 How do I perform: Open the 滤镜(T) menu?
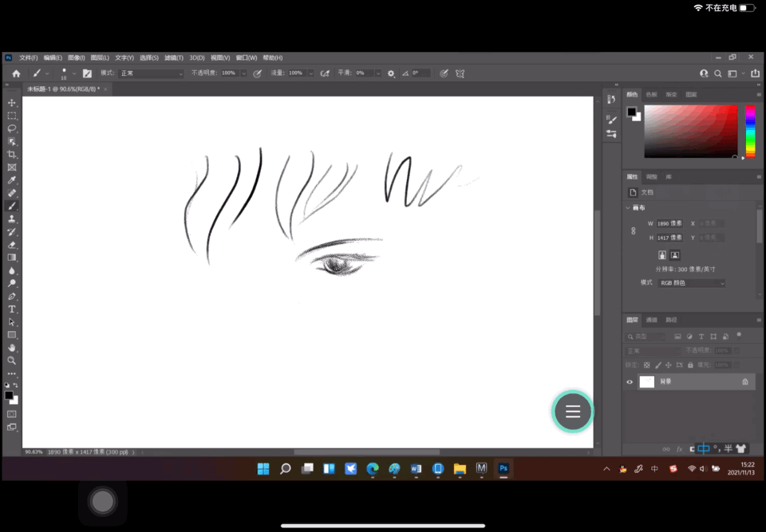[x=173, y=58]
